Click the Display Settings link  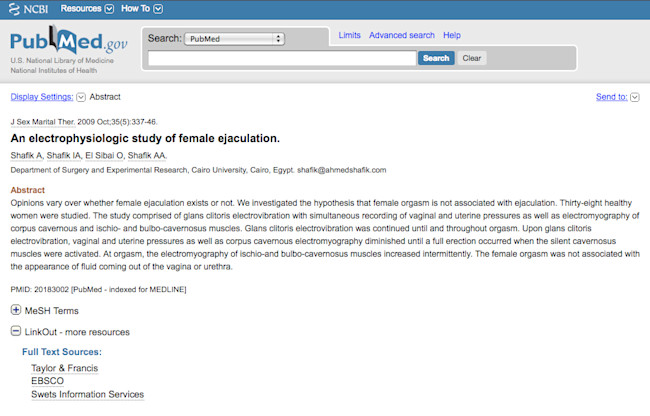[42, 97]
